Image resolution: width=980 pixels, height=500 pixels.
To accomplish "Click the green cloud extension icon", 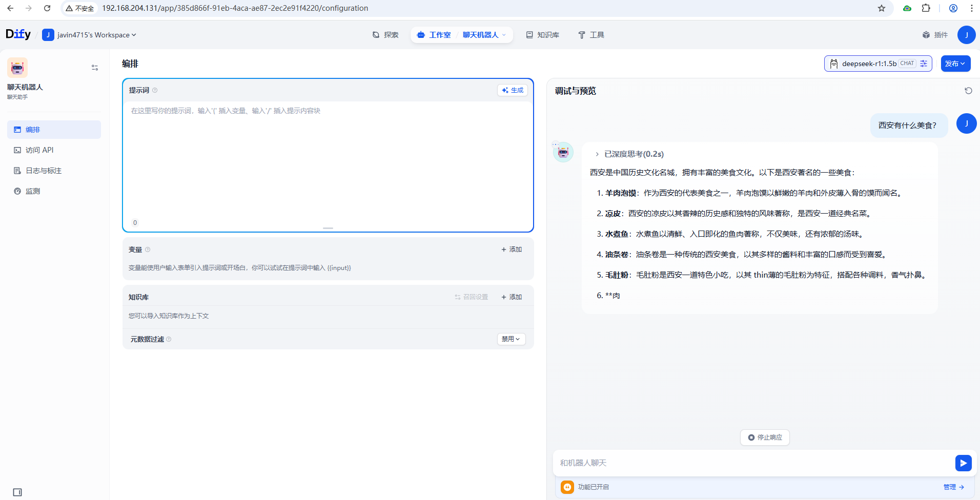I will [x=907, y=8].
